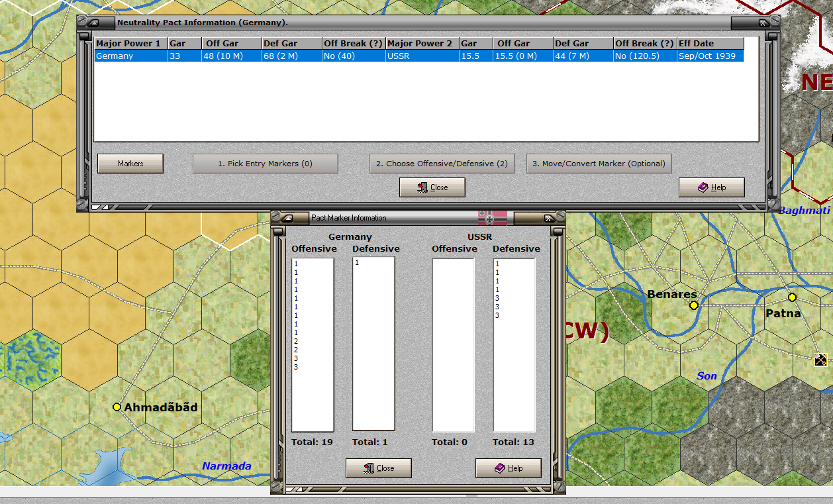Click the Benares city yellow dot

(x=694, y=305)
